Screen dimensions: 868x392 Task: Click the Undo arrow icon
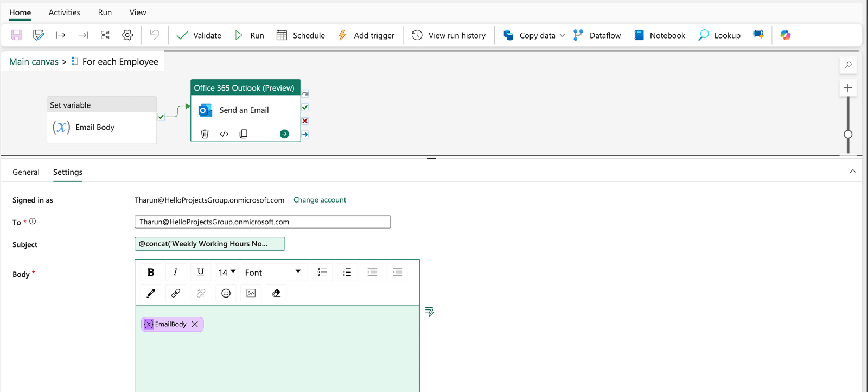pyautogui.click(x=155, y=35)
